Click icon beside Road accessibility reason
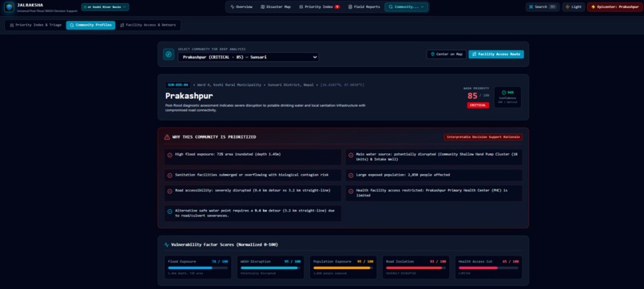644x289 pixels. point(169,192)
